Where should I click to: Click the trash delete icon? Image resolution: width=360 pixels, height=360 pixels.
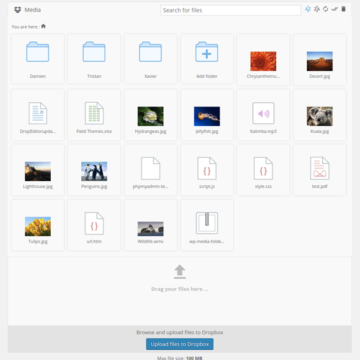tap(343, 9)
